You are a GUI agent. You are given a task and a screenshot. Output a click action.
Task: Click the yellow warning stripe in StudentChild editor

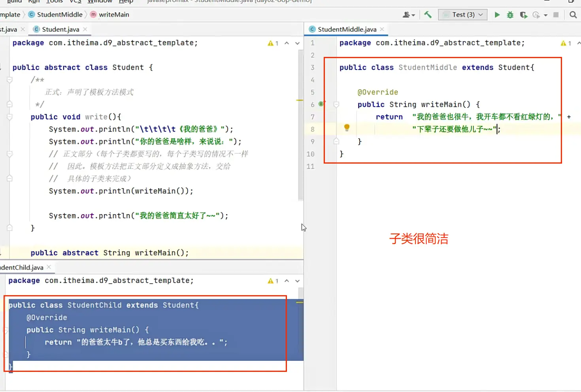point(300,302)
